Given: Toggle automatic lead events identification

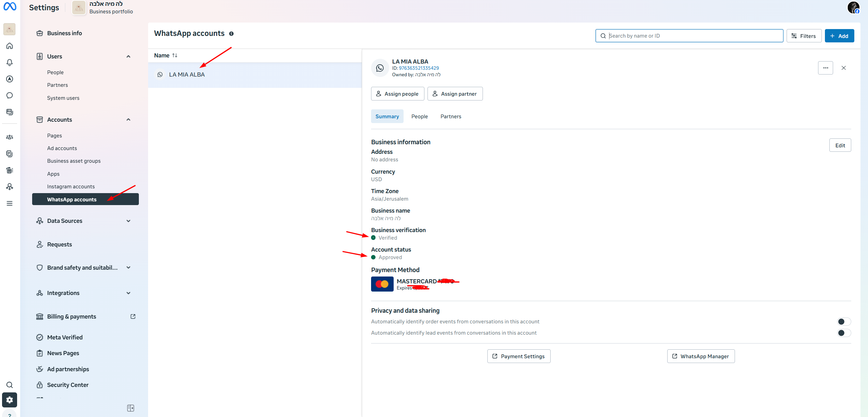Looking at the screenshot, I should coord(844,333).
